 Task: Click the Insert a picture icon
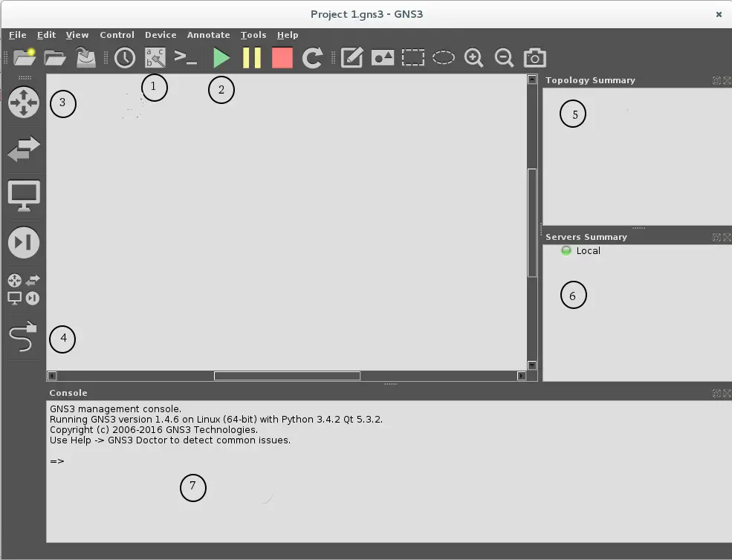[x=383, y=58]
